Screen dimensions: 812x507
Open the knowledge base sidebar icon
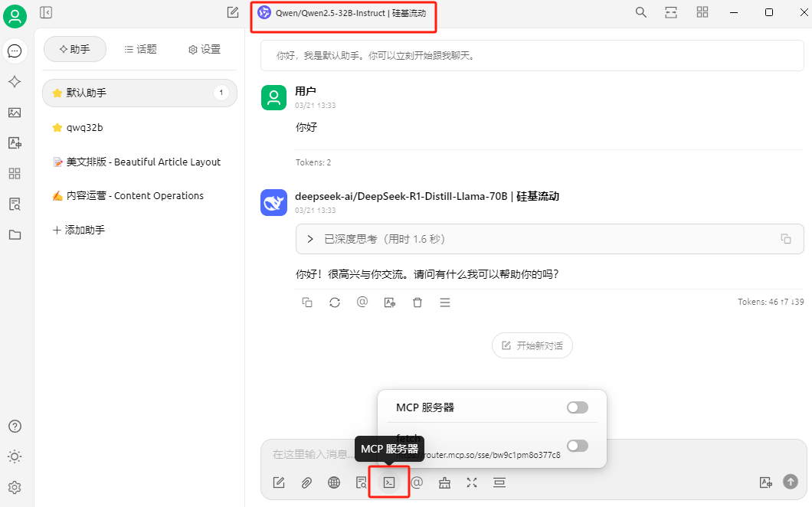15,204
